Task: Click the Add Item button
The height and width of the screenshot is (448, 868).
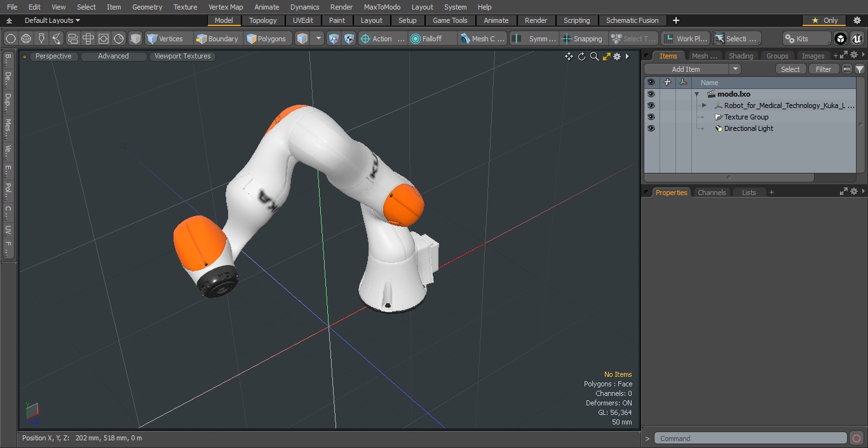Action: coord(686,69)
